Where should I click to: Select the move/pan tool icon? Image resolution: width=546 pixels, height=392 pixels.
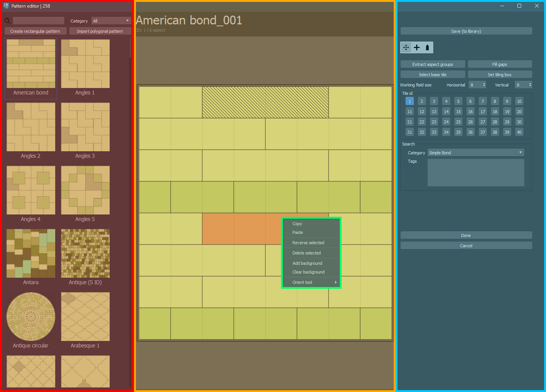click(x=406, y=48)
